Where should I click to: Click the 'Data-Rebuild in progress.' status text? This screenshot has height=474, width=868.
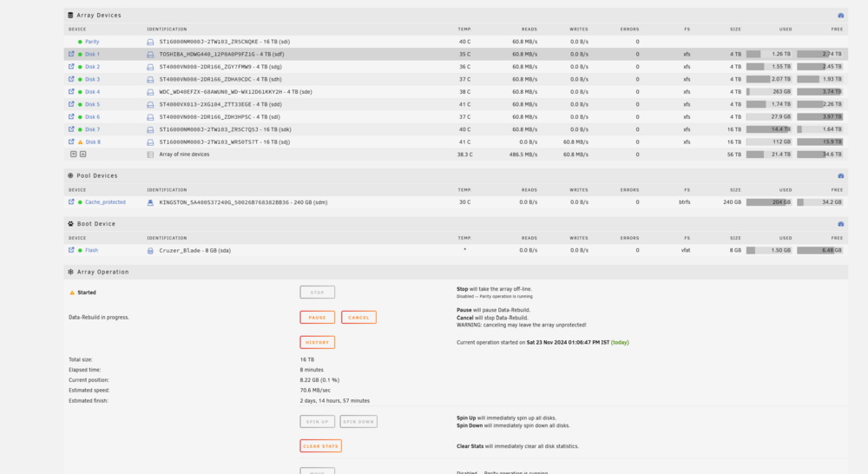click(x=99, y=317)
